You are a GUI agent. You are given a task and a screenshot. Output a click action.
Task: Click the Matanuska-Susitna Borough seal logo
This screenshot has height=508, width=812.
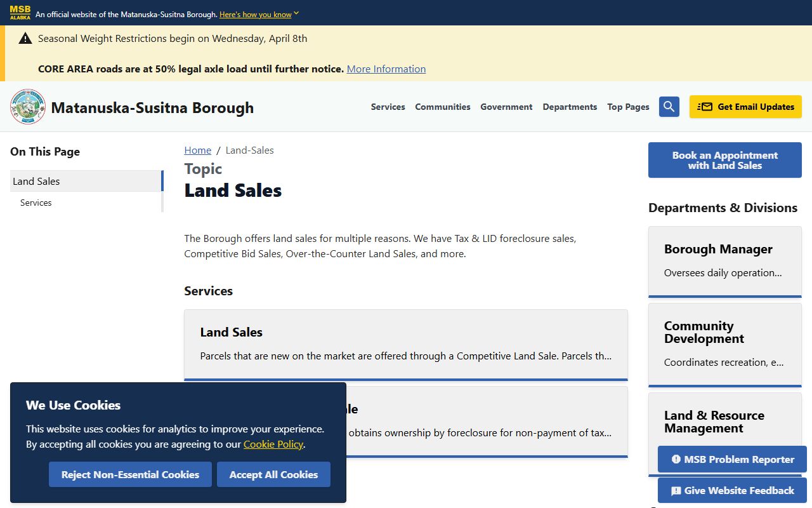(28, 107)
